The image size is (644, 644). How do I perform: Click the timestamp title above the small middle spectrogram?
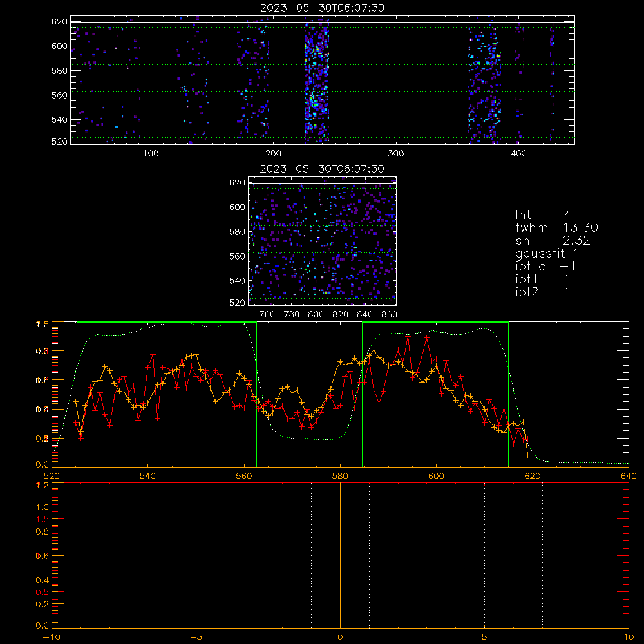323,169
